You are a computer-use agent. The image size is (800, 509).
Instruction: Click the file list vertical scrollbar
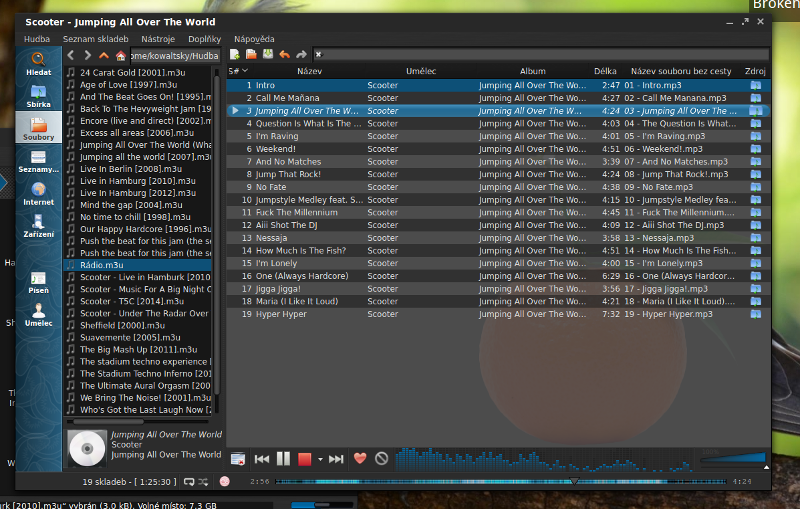(x=216, y=235)
